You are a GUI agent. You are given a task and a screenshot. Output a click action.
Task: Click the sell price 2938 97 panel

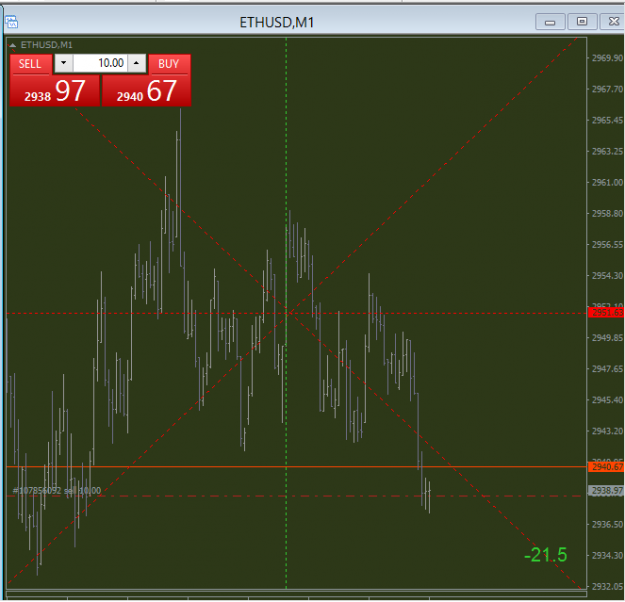pos(55,91)
